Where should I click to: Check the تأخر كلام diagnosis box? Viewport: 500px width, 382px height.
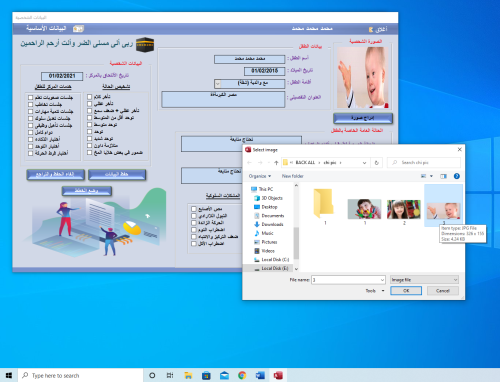point(89,97)
